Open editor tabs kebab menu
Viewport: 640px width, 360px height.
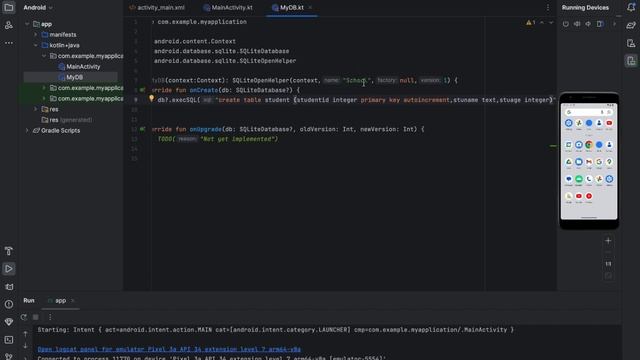coord(548,8)
